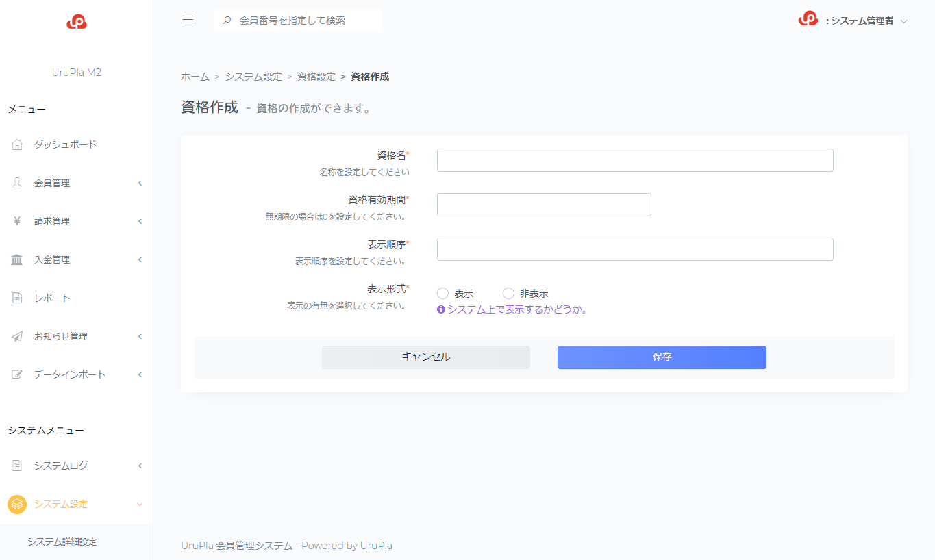Click the 'システム上で表示するかどうか。' hint text

517,309
